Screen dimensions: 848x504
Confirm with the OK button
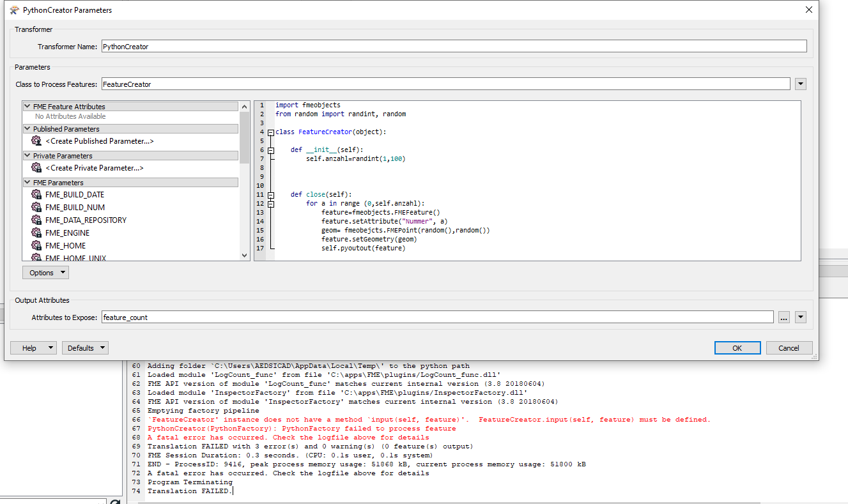pos(737,348)
